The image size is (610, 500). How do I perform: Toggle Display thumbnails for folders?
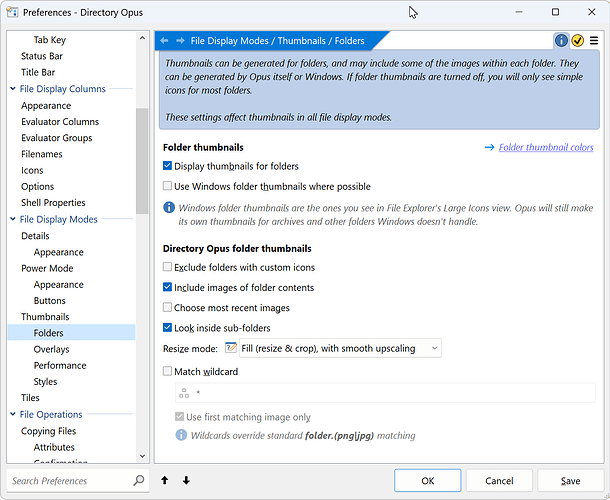coord(167,166)
